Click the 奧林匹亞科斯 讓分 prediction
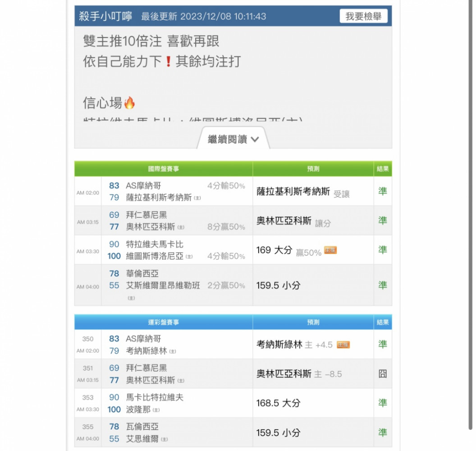 (x=293, y=221)
